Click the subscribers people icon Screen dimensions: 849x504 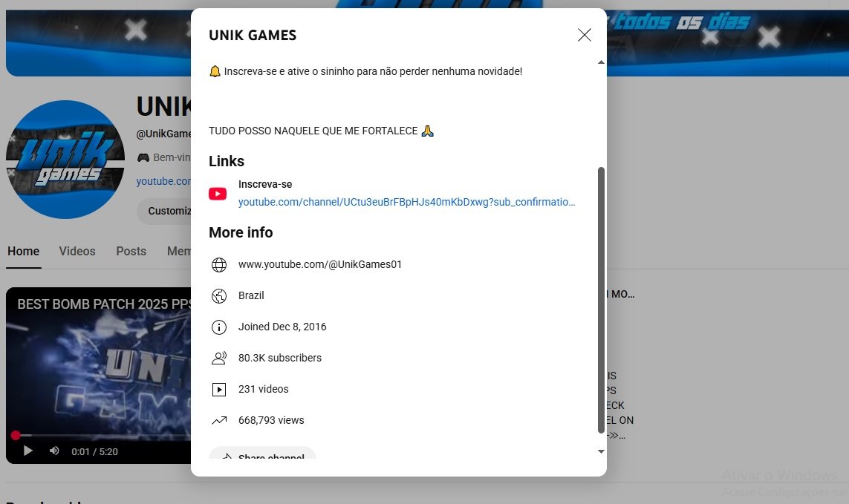(218, 358)
